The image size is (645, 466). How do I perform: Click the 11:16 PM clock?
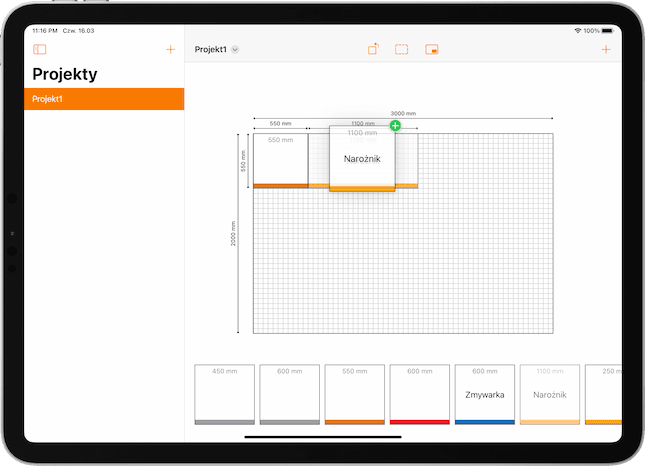coord(45,31)
